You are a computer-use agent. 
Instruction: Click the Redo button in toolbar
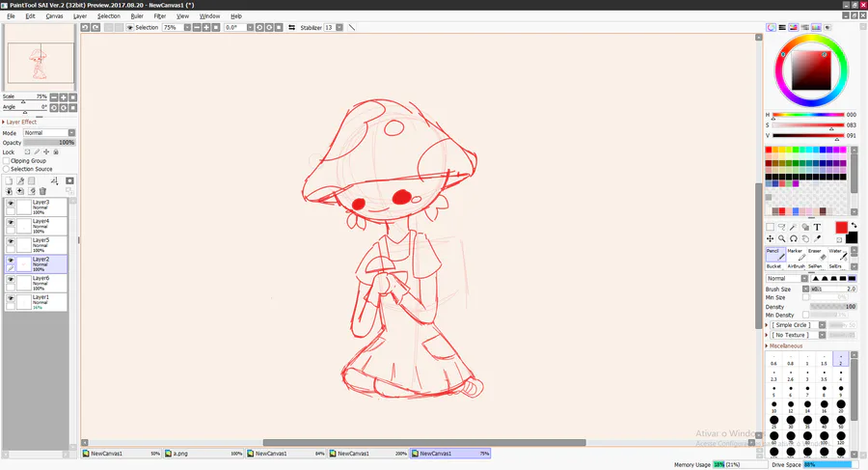coord(95,27)
